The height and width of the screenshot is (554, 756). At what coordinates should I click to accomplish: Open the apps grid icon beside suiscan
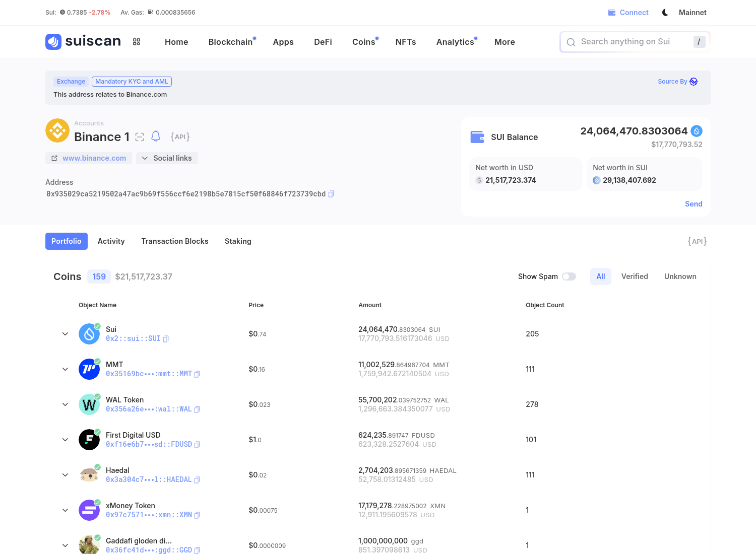[x=137, y=42]
